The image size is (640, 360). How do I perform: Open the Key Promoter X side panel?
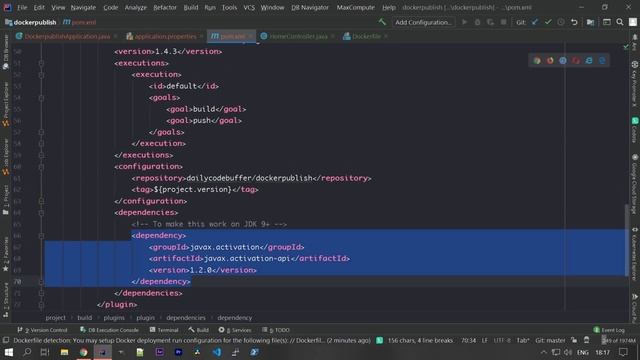pyautogui.click(x=635, y=84)
